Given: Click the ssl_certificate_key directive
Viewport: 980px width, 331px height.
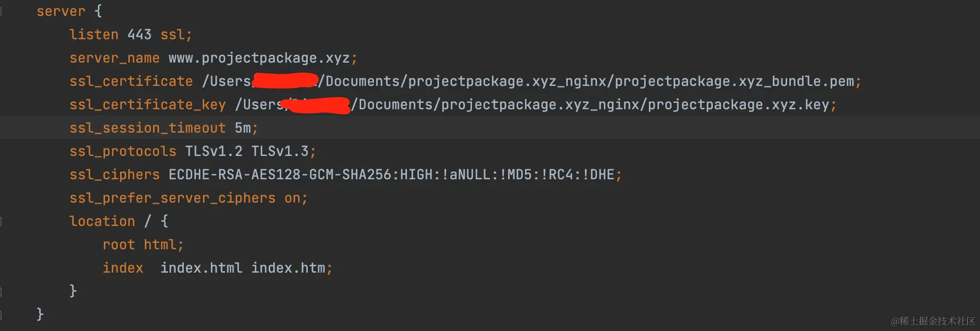Looking at the screenshot, I should point(147,105).
